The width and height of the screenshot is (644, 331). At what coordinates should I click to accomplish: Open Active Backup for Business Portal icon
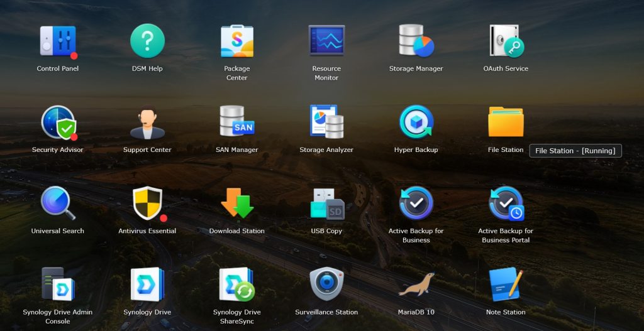tap(506, 203)
